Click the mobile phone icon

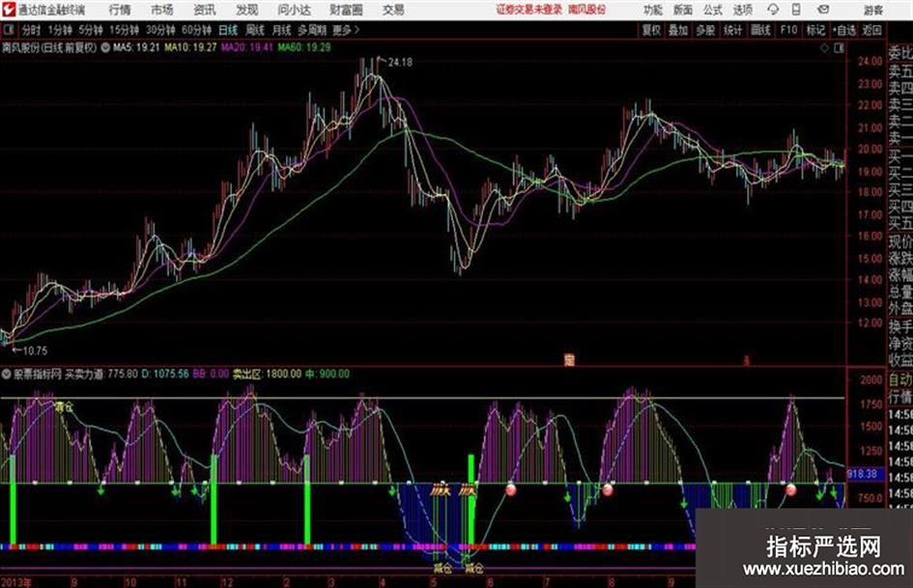pos(796,10)
